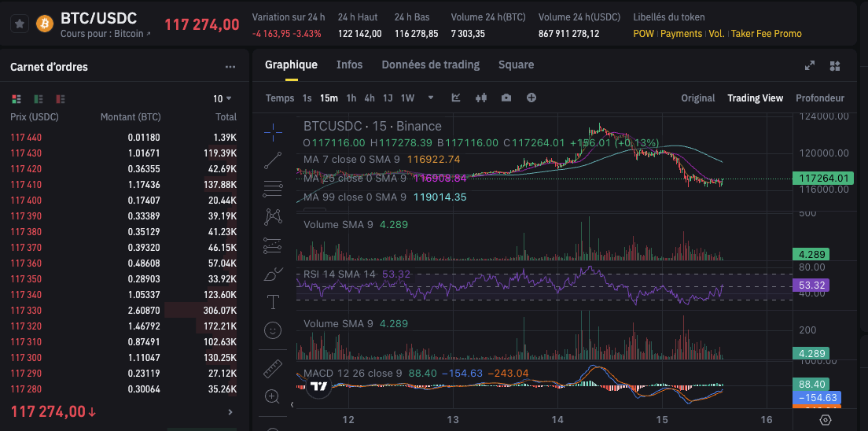
Task: Select the 1h interval
Action: click(351, 98)
